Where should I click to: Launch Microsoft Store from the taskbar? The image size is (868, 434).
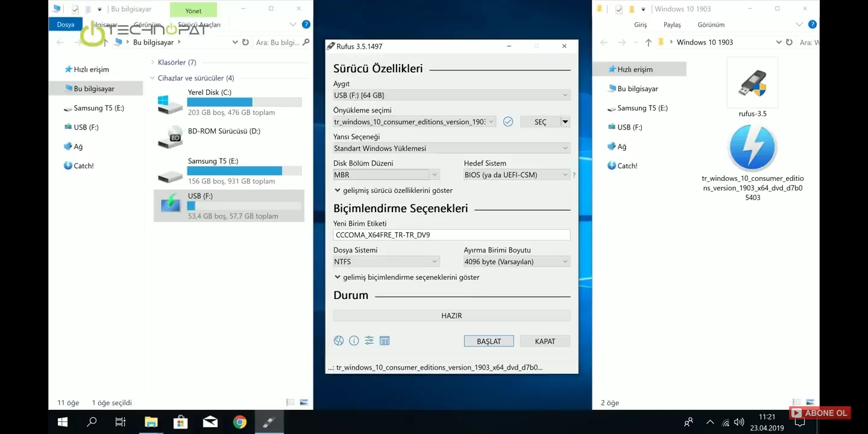tap(180, 422)
